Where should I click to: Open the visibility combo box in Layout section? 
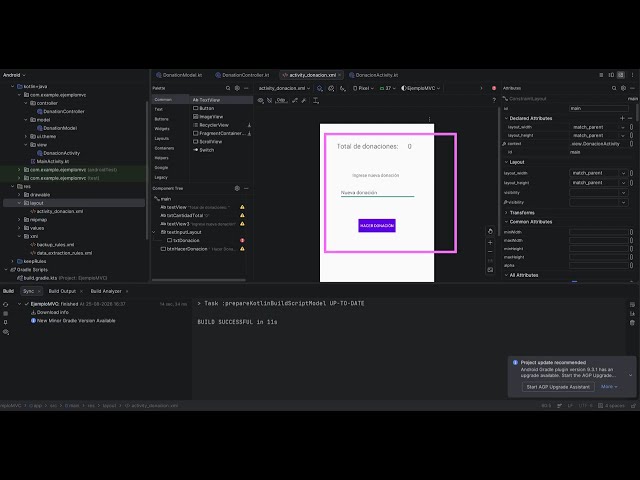coord(598,193)
